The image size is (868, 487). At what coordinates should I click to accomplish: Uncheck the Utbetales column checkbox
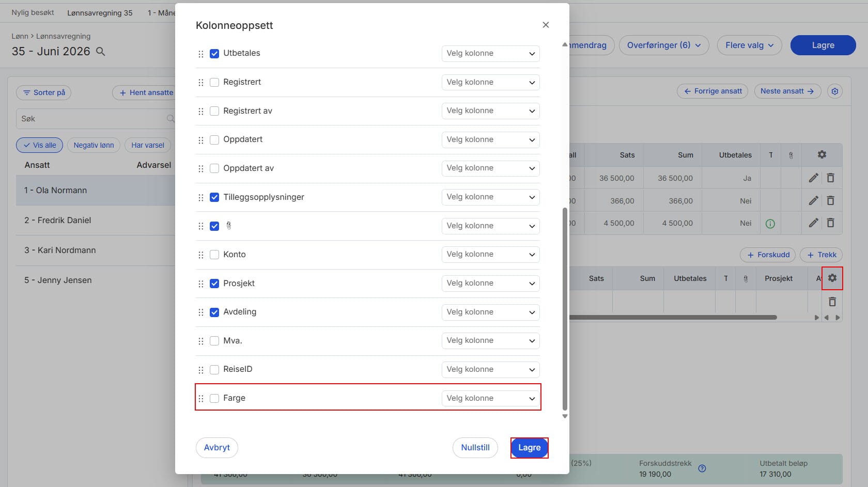[214, 54]
